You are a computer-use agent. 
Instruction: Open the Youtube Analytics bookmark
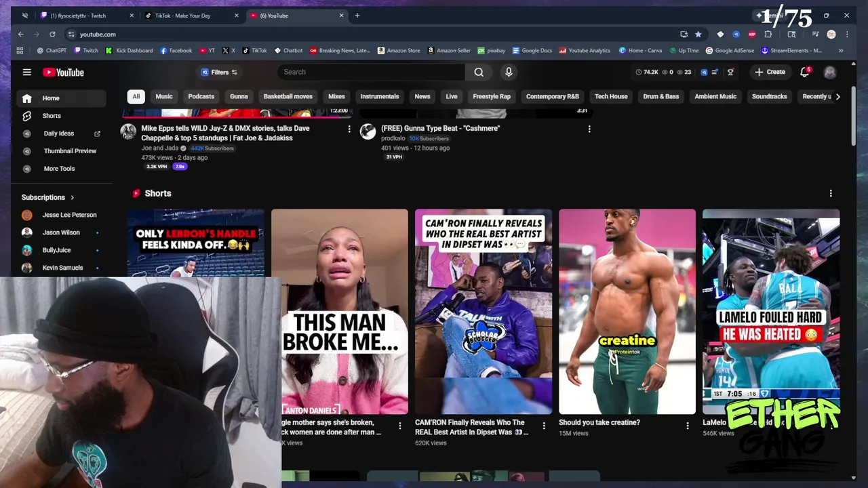point(585,50)
